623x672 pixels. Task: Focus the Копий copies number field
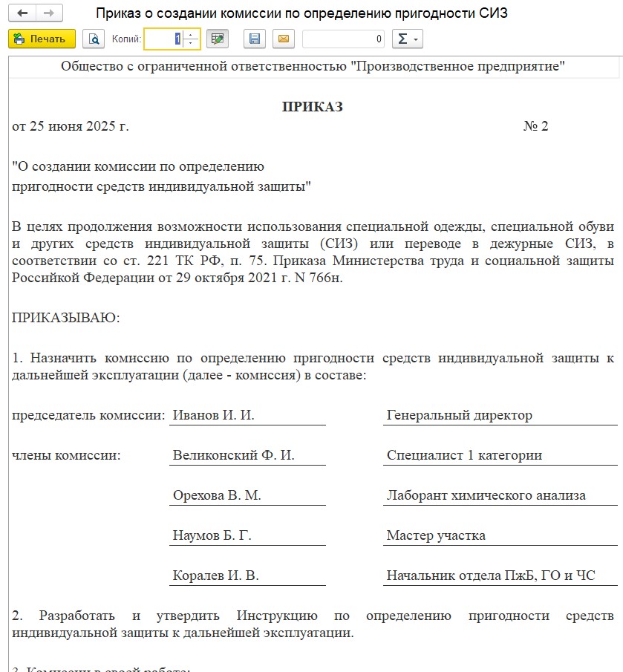tap(163, 39)
